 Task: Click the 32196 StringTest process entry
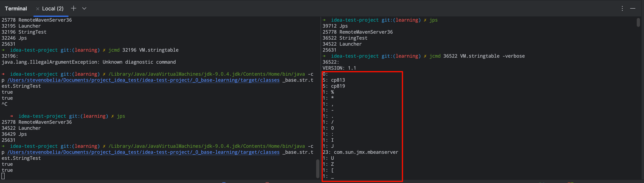click(x=24, y=32)
